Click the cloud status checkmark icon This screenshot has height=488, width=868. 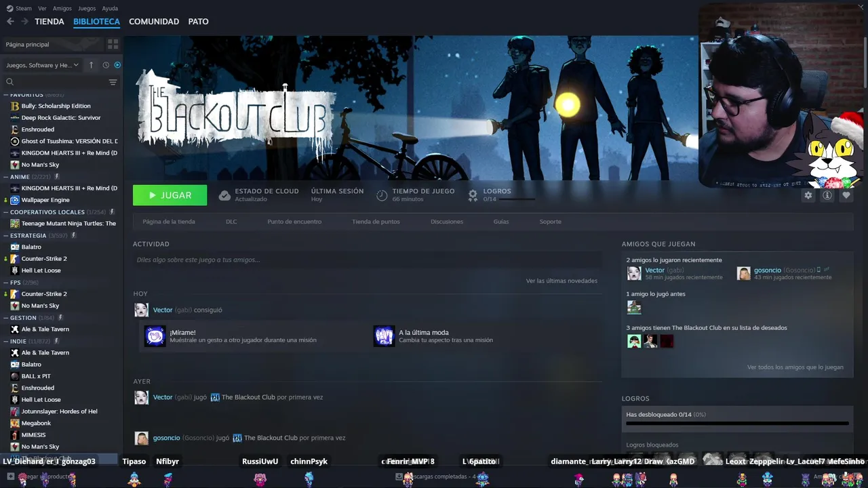click(x=224, y=195)
